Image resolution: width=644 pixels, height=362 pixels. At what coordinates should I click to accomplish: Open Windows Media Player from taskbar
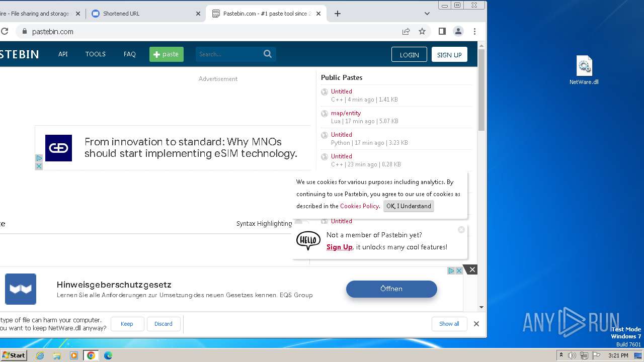pos(74,355)
